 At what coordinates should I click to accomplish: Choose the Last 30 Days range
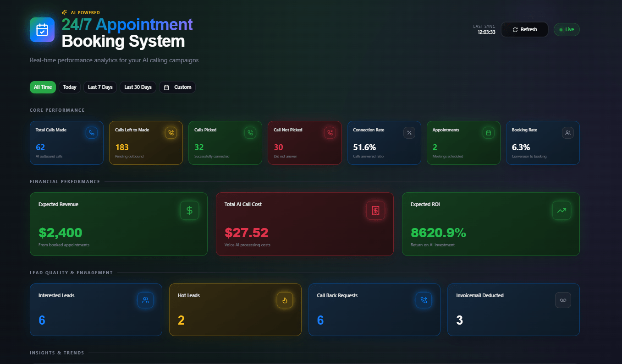(138, 87)
